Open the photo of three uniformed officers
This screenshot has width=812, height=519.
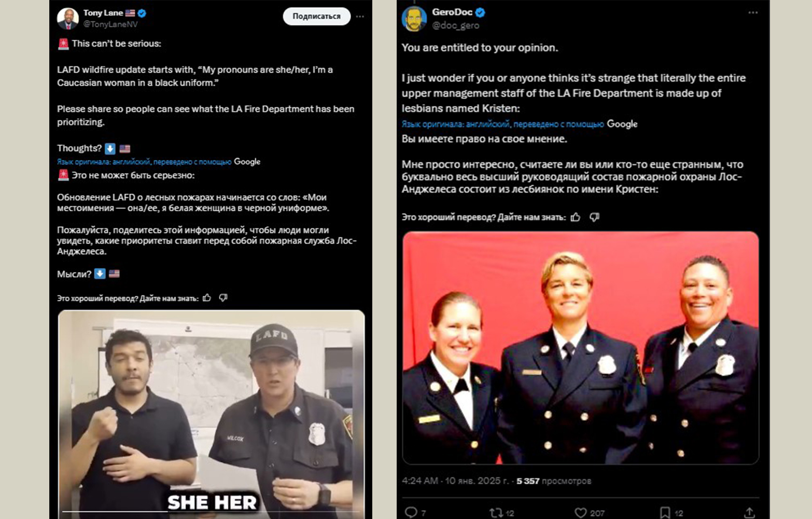[x=581, y=348]
